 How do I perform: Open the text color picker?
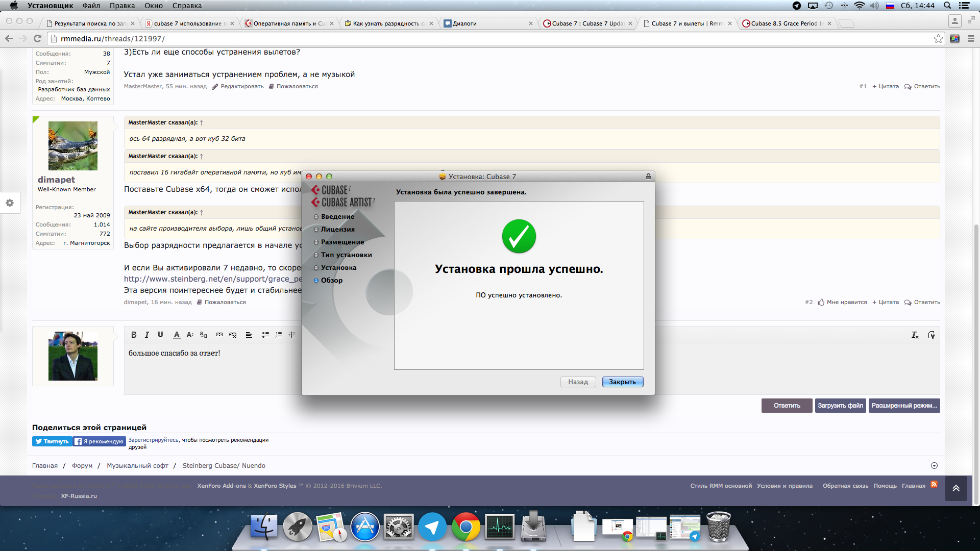[x=177, y=335]
